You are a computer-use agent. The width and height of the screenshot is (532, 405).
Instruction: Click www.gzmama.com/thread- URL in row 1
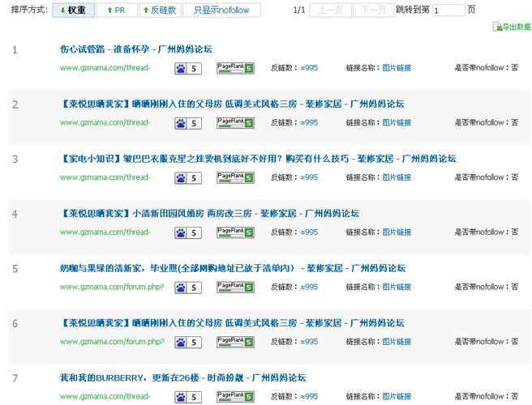pyautogui.click(x=105, y=68)
